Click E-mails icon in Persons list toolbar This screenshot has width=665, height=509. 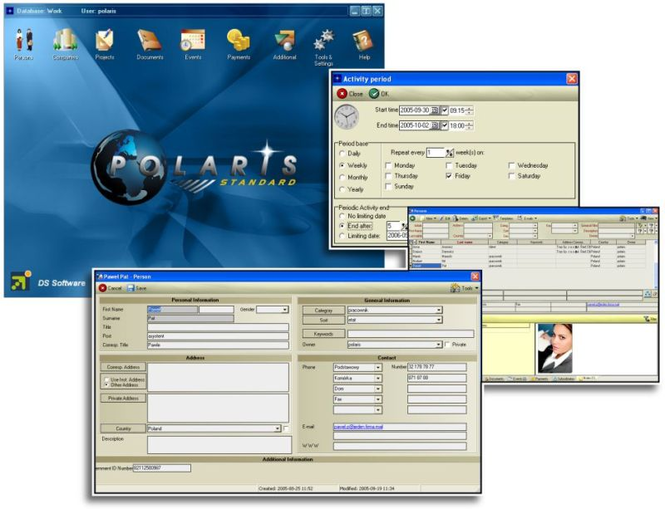coord(520,218)
